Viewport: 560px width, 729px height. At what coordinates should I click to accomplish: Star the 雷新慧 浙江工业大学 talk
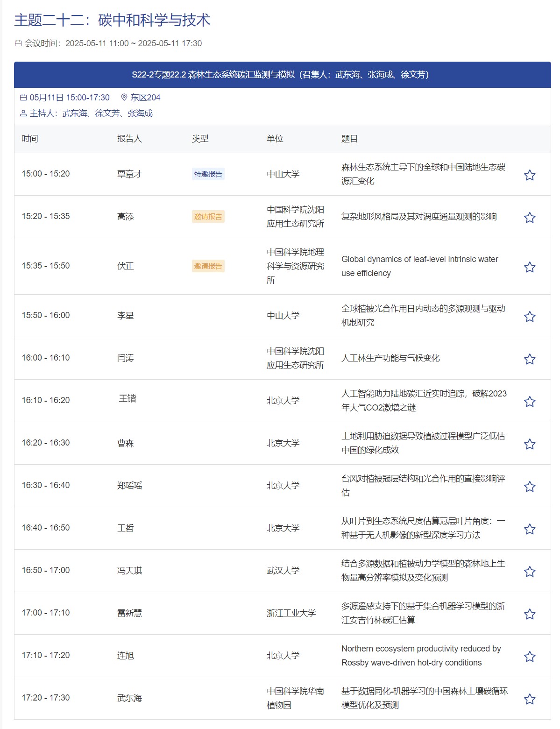pos(529,614)
